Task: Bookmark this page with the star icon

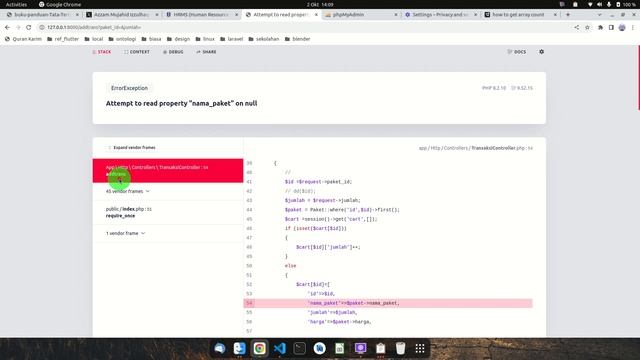Action: tap(587, 27)
